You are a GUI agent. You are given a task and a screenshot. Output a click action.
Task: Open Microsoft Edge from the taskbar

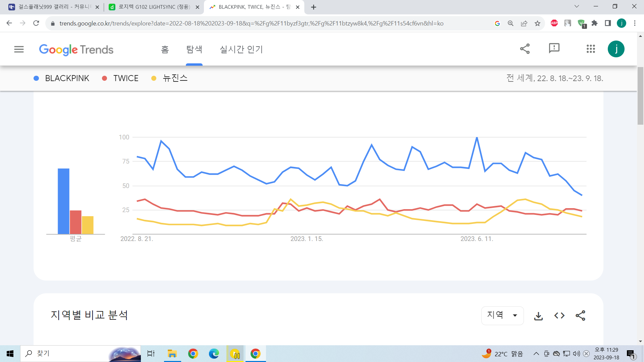214,354
